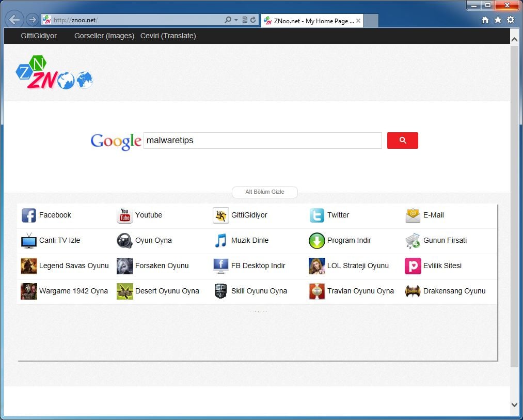The image size is (523, 420).
Task: Click the E-Mail envelope icon
Action: click(413, 215)
